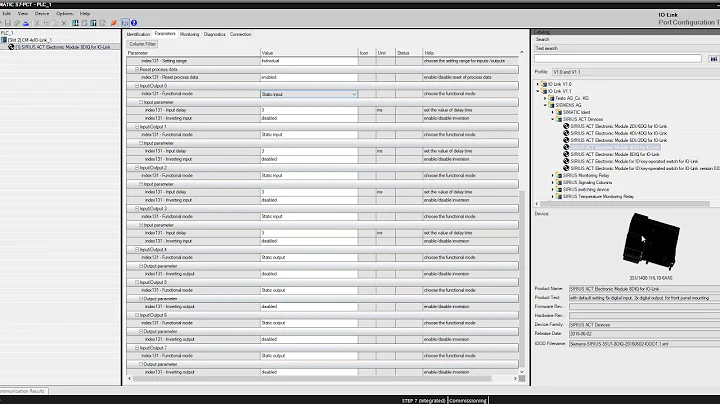Viewport: 720px width, 404px height.
Task: Open the Communication Results bottom tab
Action: (x=23, y=391)
